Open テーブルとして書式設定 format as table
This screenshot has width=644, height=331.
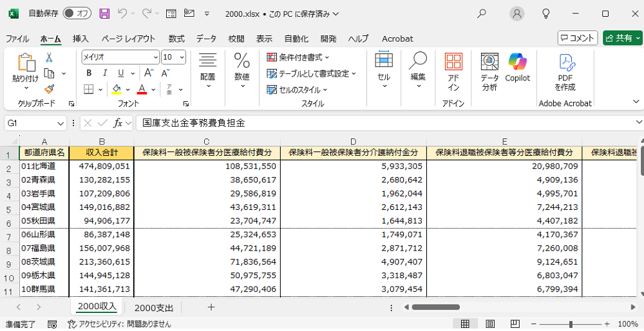pos(311,73)
